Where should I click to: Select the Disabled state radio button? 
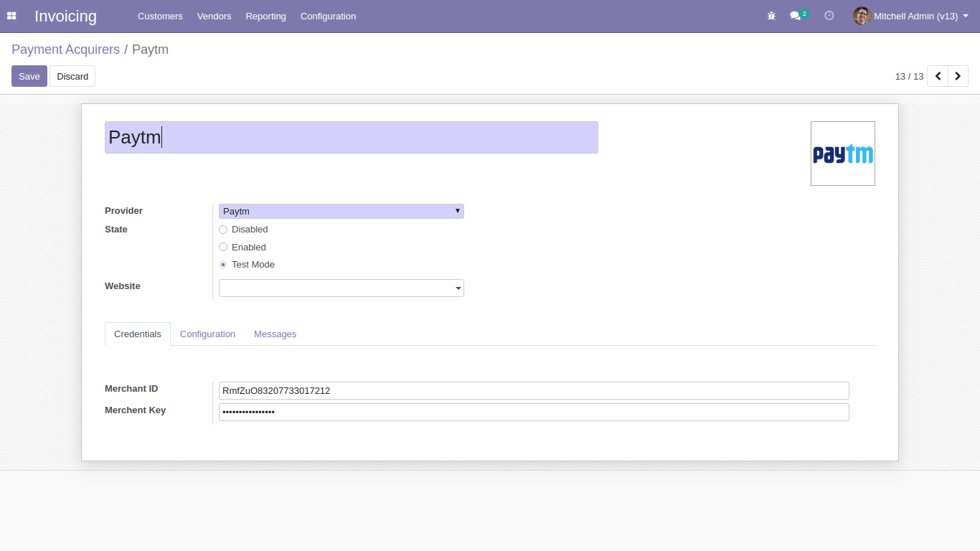tap(223, 230)
